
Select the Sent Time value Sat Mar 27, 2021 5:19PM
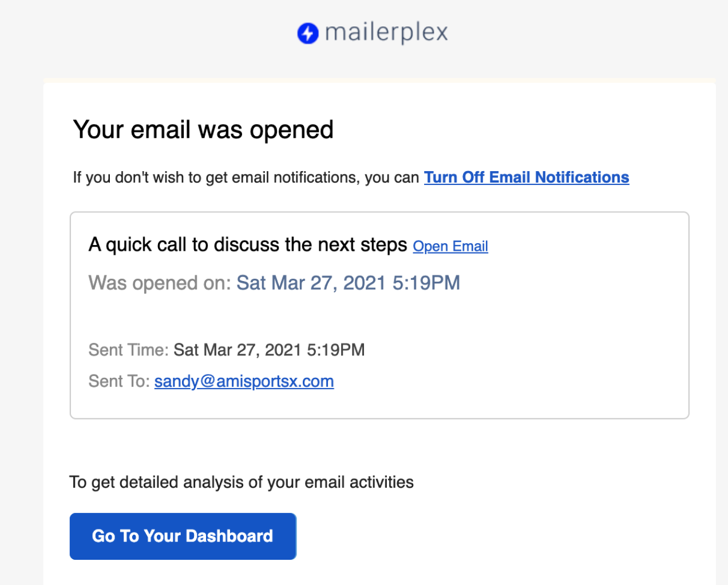269,350
